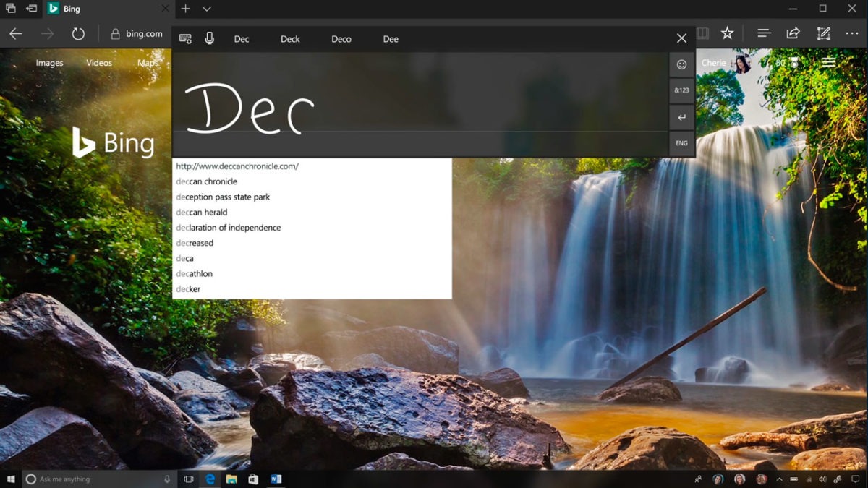The width and height of the screenshot is (868, 488).
Task: Open the Hub with the three-lines icon
Action: [763, 33]
